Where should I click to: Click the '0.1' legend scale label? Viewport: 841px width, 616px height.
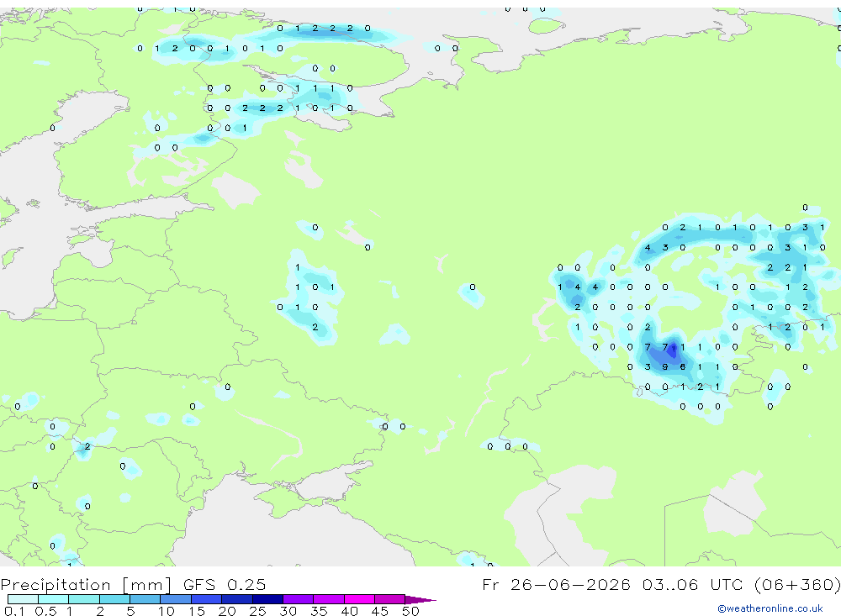coord(14,611)
